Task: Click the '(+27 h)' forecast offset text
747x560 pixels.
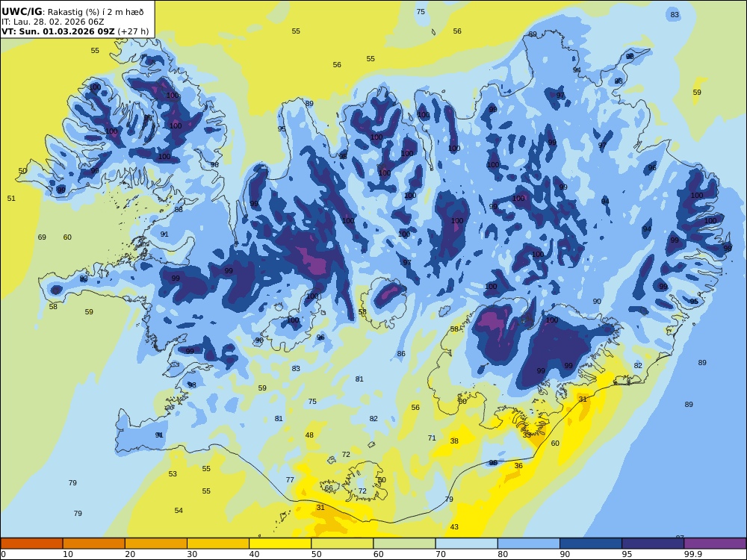Action: (x=134, y=32)
